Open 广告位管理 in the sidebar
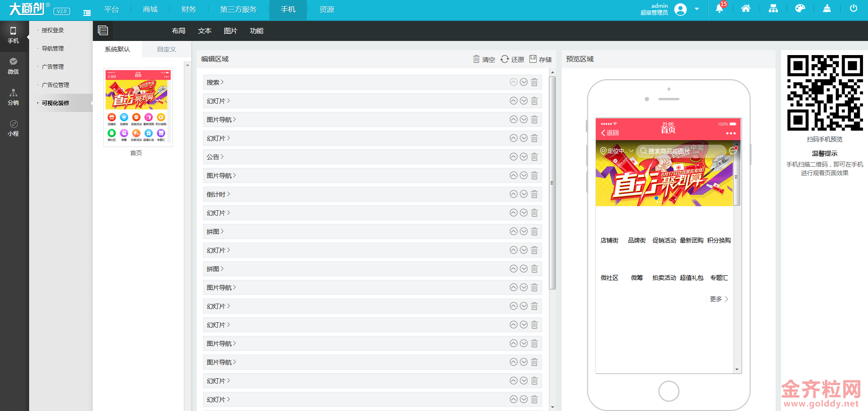868x411 pixels. (x=56, y=85)
